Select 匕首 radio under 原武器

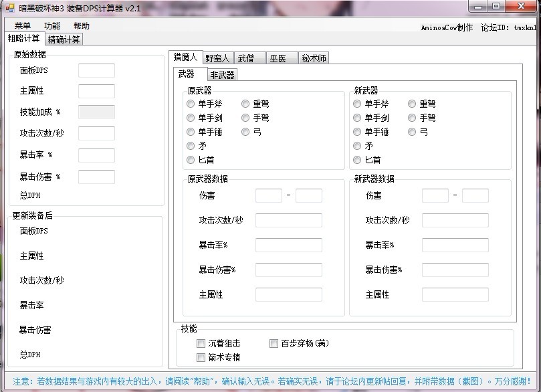191,160
